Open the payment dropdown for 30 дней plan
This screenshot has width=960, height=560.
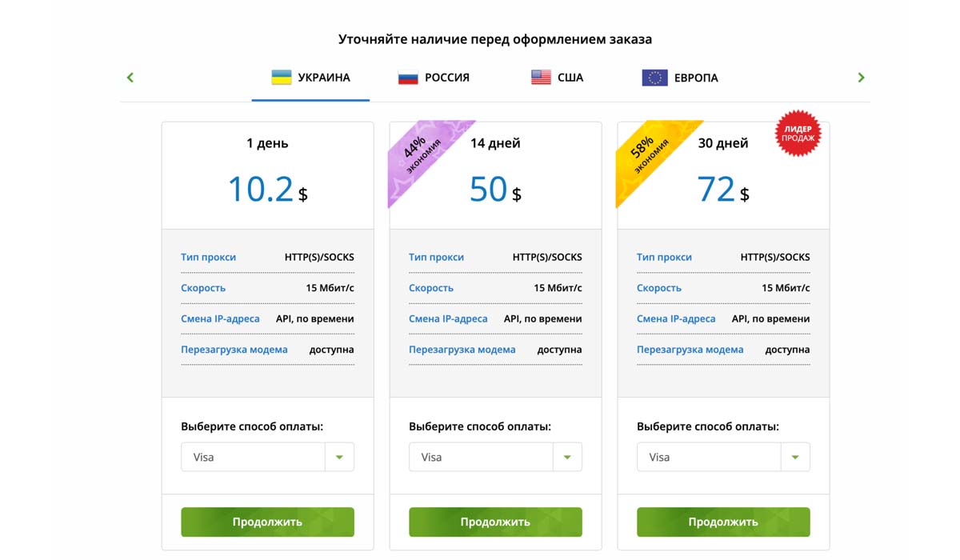click(795, 458)
